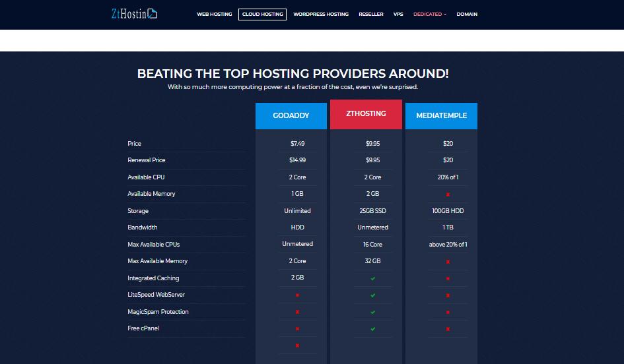
Task: Click the "Integrated Caching" row label
Action: (x=153, y=278)
